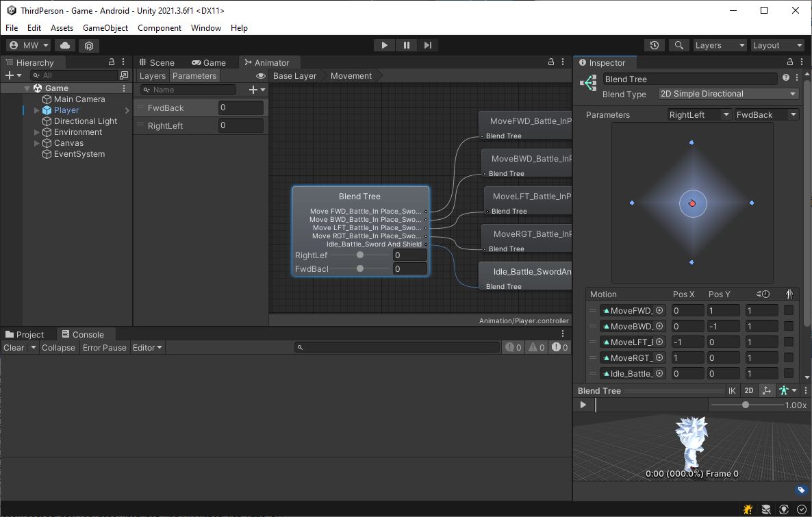Click the add parameter plus button
The image size is (812, 517).
pyautogui.click(x=253, y=90)
